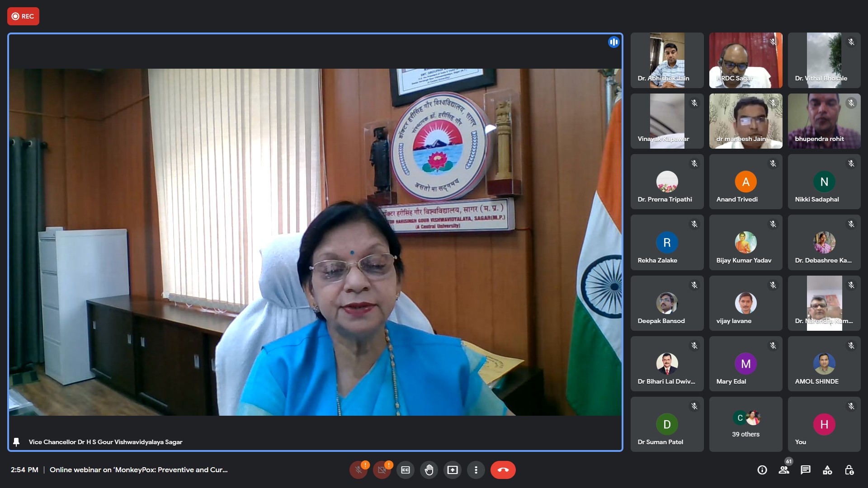Open the chat panel

point(806,470)
